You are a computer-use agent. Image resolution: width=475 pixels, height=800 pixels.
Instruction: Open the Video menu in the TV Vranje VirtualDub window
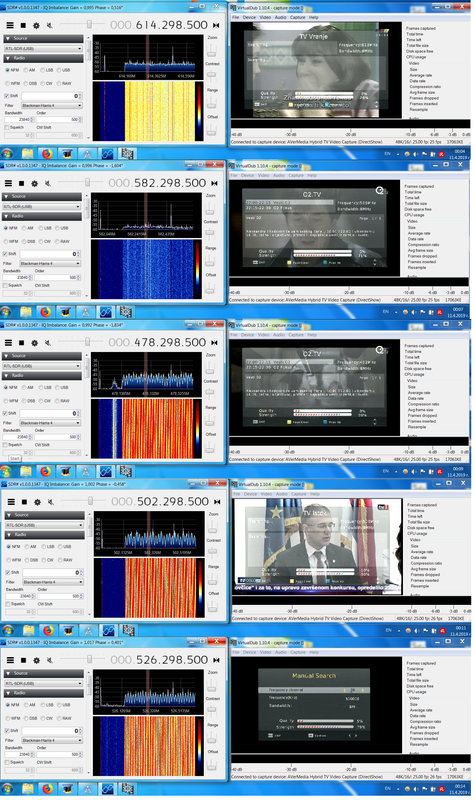tap(265, 17)
